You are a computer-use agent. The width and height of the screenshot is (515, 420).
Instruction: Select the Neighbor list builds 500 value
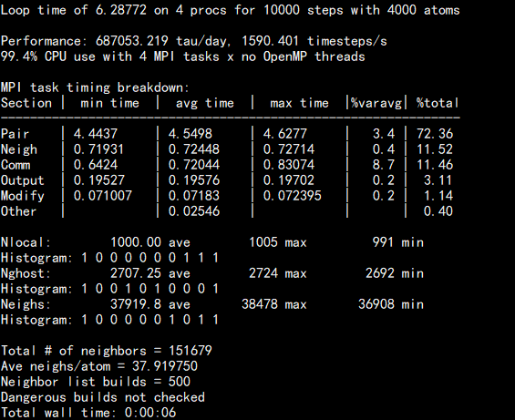coord(180,382)
